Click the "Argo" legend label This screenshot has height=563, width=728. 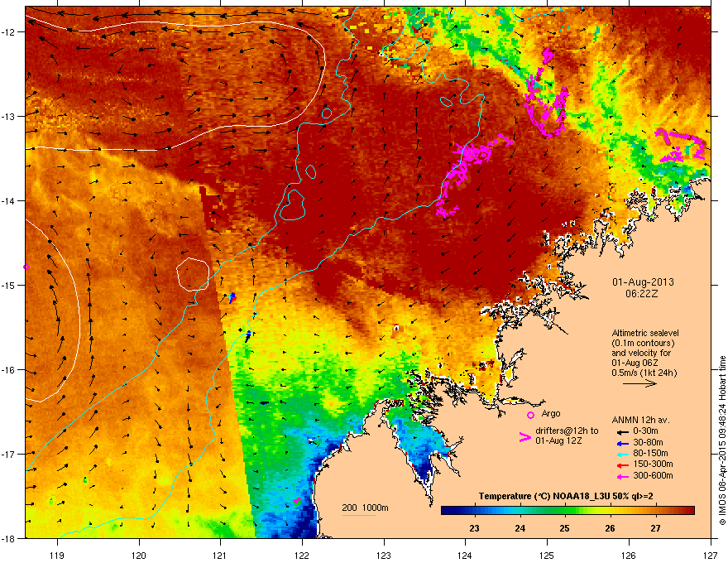point(551,413)
